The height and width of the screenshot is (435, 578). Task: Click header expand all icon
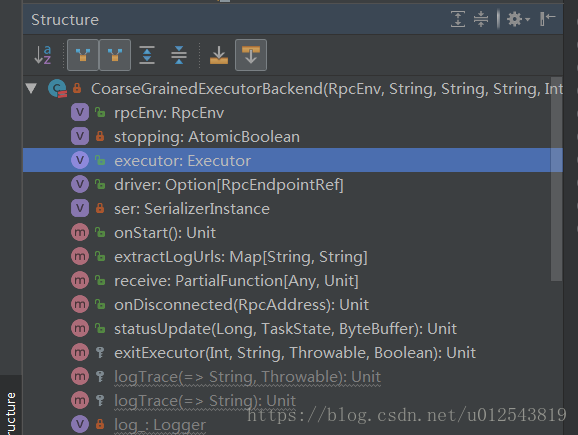458,19
